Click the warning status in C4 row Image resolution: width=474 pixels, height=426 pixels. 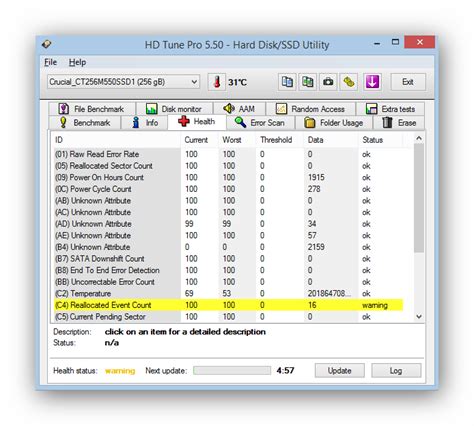tap(375, 305)
